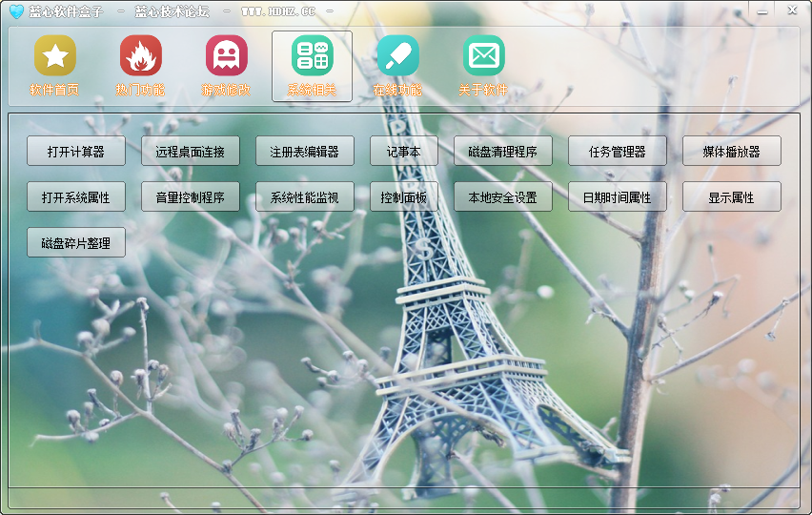The width and height of the screenshot is (812, 515).
Task: Open the flame icon 热门功能 section
Action: click(x=140, y=56)
